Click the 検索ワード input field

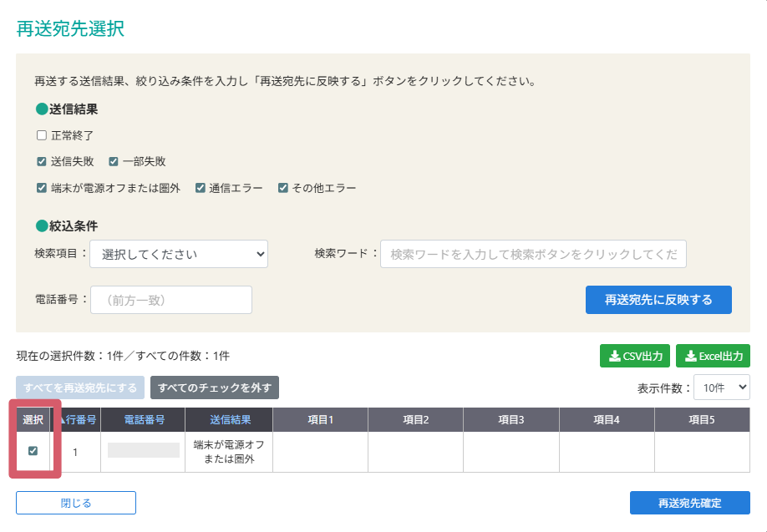535,254
